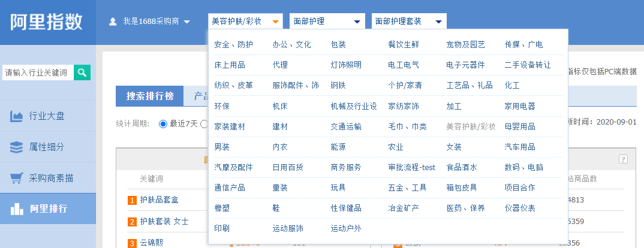This screenshot has height=248, width=644.
Task: Choose 包装 from the category list
Action: [338, 45]
